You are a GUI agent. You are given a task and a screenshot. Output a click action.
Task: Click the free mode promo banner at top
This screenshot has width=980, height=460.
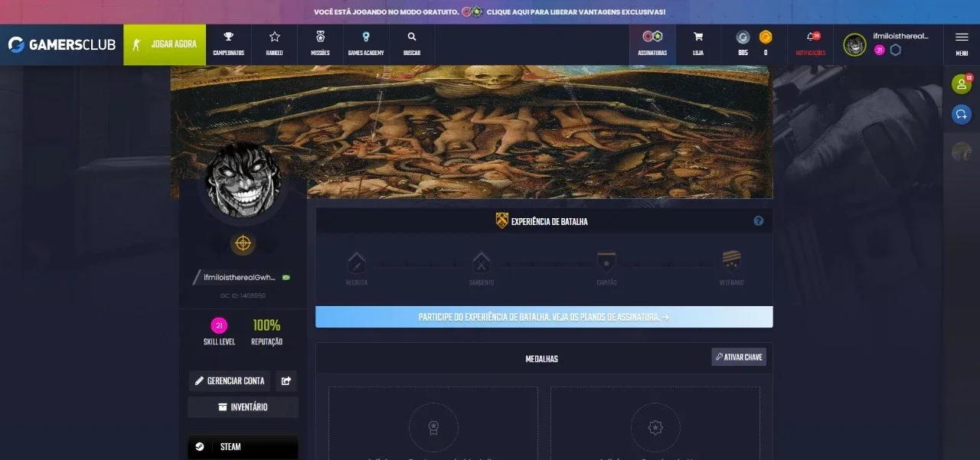coord(490,12)
